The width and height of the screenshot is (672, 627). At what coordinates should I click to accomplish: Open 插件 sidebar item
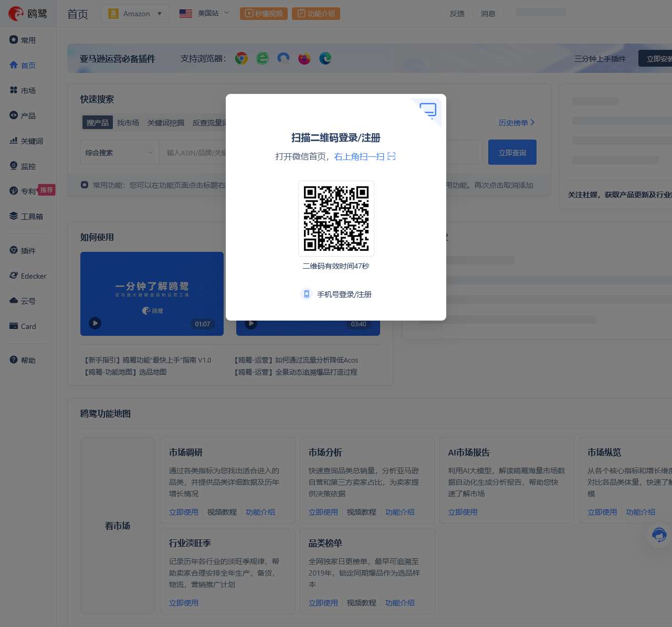click(x=23, y=250)
